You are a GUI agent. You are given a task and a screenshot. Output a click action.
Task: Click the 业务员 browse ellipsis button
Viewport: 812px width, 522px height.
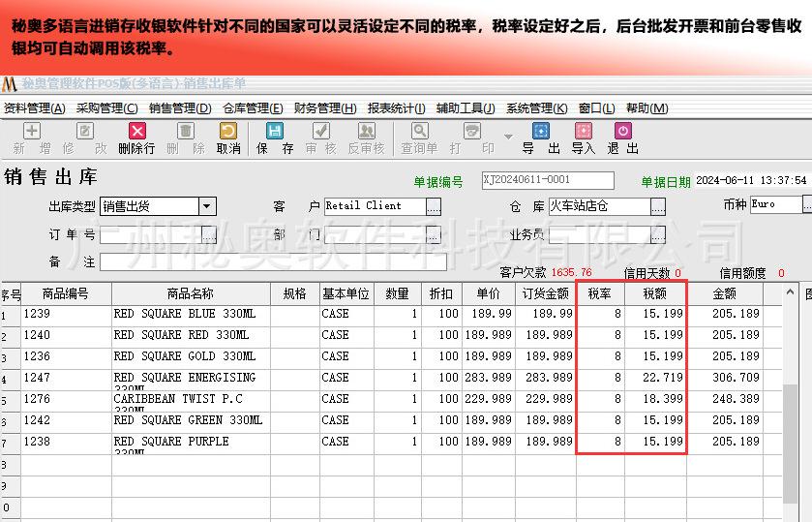coord(658,235)
